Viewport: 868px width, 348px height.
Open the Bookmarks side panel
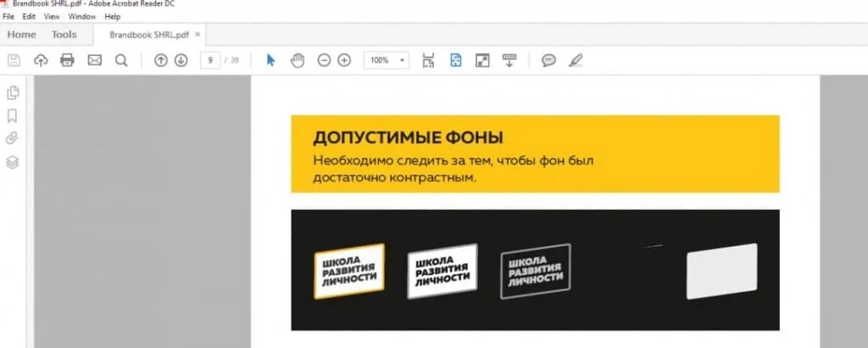click(x=12, y=116)
